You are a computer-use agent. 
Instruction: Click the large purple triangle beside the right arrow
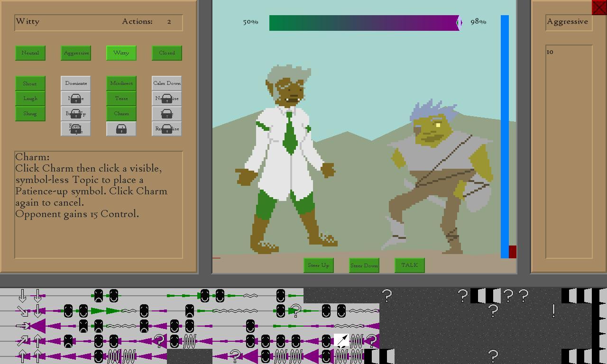[x=37, y=326]
